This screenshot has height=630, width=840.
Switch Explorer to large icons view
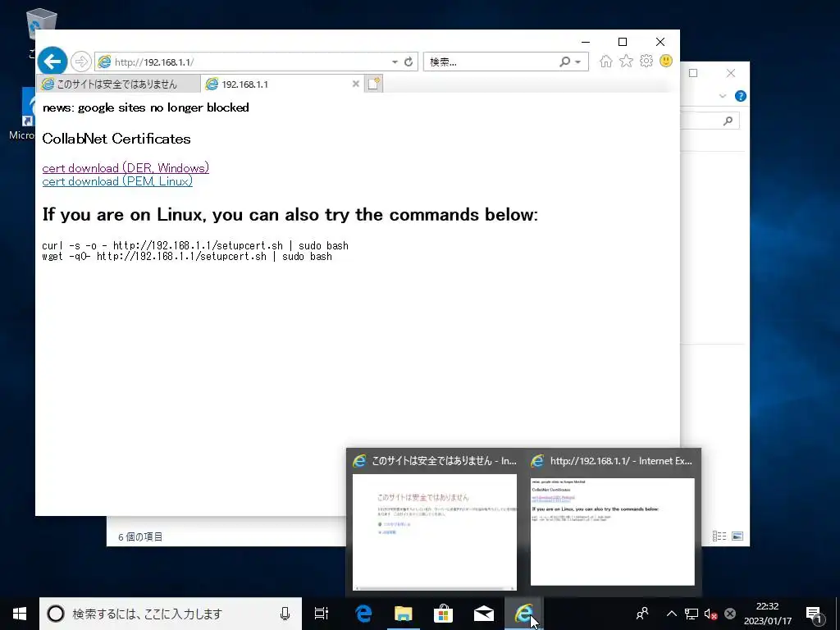pos(737,536)
